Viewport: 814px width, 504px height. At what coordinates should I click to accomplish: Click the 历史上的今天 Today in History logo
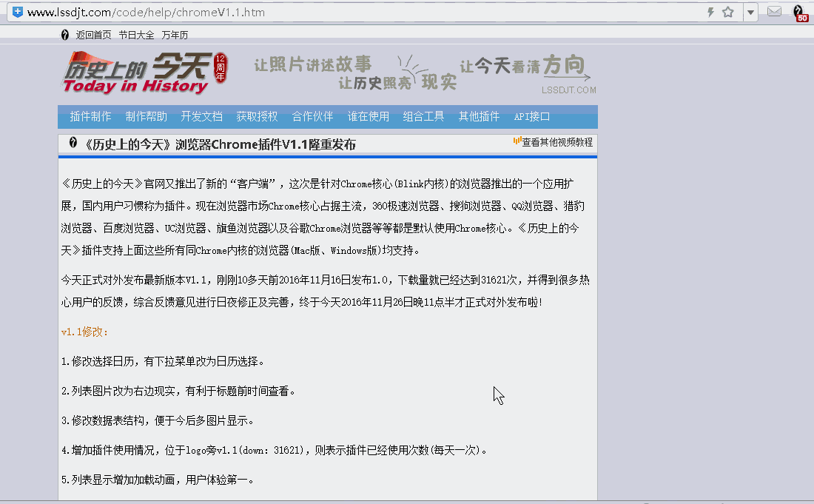[144, 73]
